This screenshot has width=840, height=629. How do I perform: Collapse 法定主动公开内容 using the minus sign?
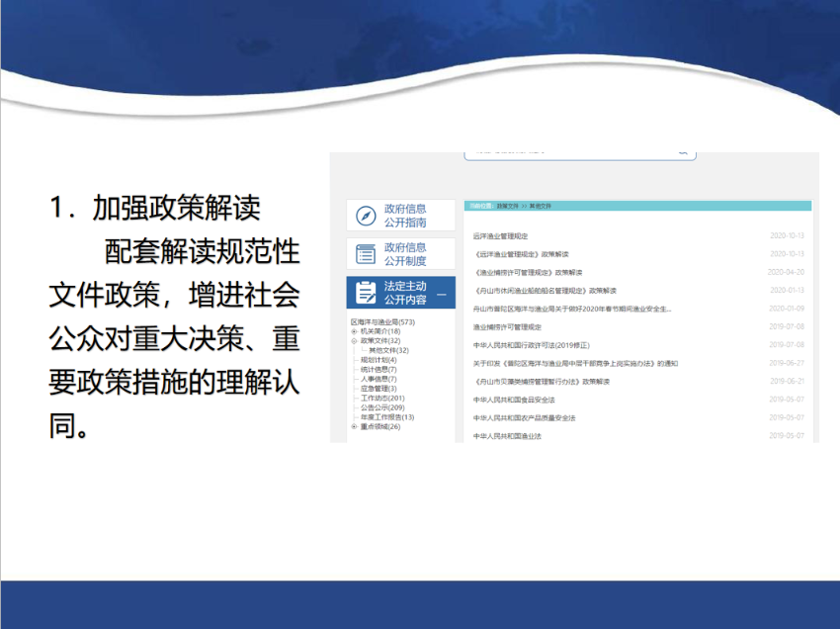point(441,294)
